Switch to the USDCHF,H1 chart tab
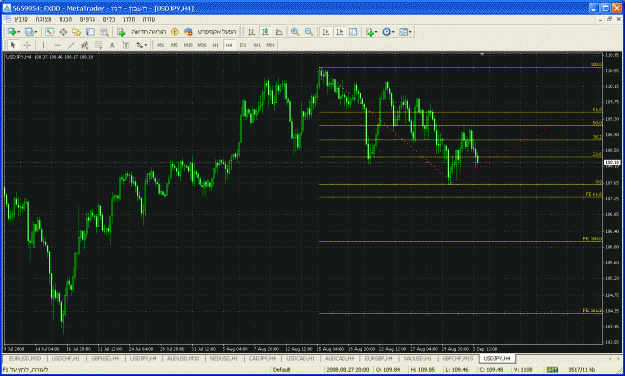625x376 pixels. click(x=66, y=358)
